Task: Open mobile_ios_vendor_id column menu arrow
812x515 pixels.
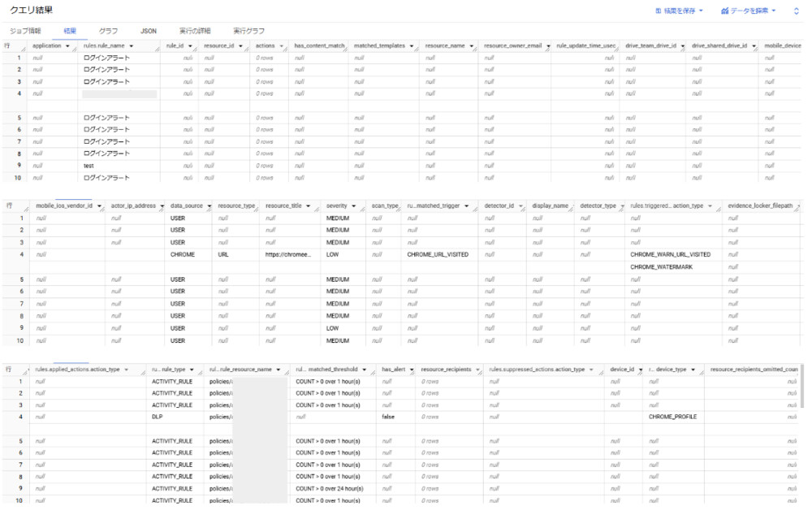Action: point(99,206)
